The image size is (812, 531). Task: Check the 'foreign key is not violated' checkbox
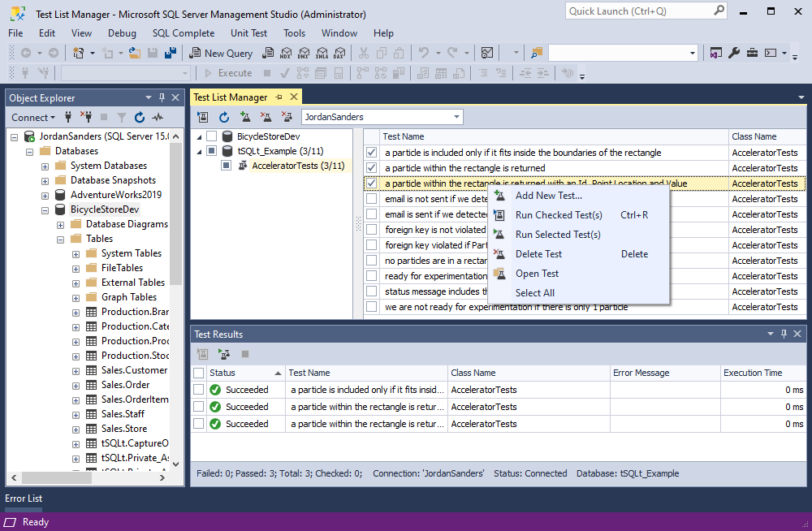click(x=371, y=230)
